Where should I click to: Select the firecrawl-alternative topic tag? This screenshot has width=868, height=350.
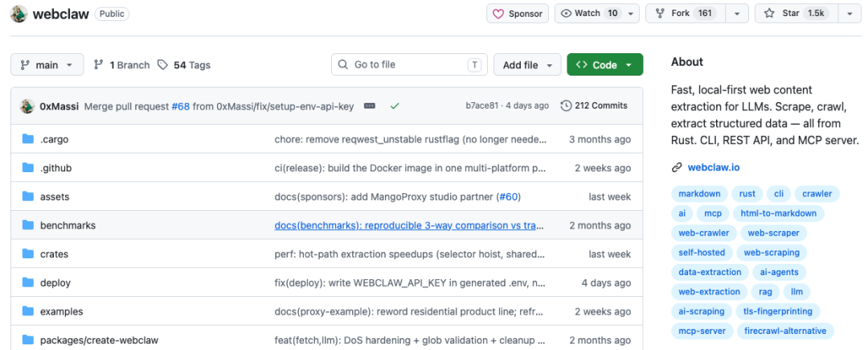click(x=785, y=331)
